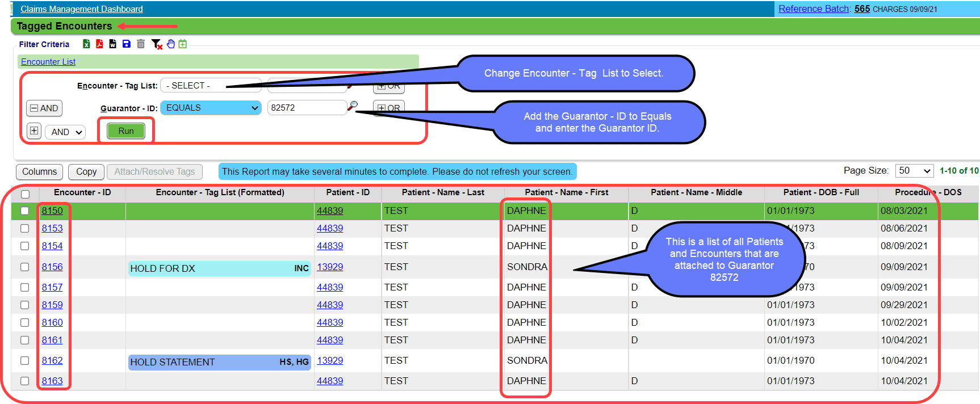Screen dimensions: 980x404
Task: Click the HOLD STATEMENT tag
Action: pos(220,362)
